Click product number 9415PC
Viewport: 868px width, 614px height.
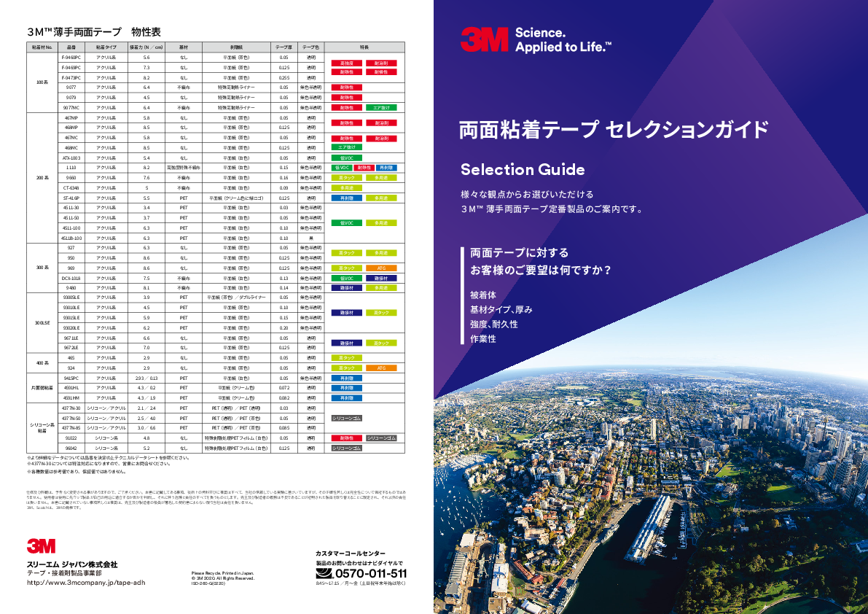71,378
